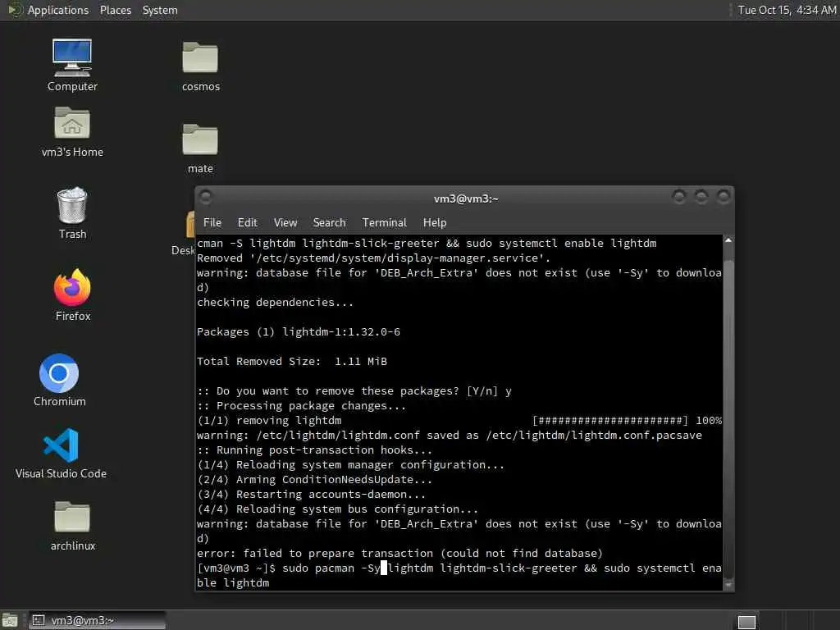Click the 'checking dependencies...' line
Screen dimensions: 840x630
click(x=275, y=303)
